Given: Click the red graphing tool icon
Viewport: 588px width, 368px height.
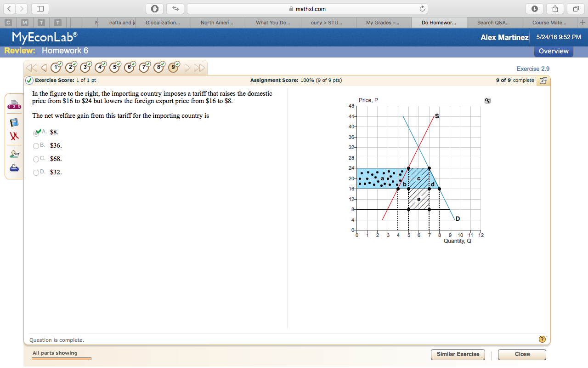Looking at the screenshot, I should (x=14, y=137).
